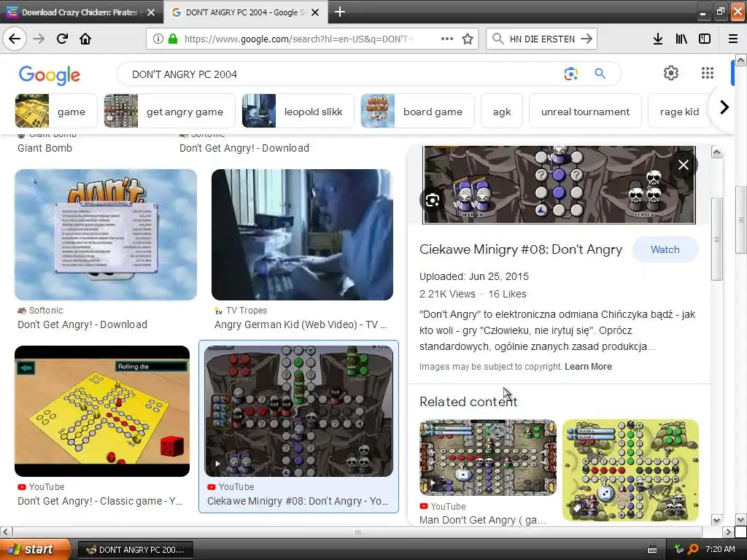Show more filter chips with right chevron
Viewport: 747px width, 560px height.
[724, 107]
